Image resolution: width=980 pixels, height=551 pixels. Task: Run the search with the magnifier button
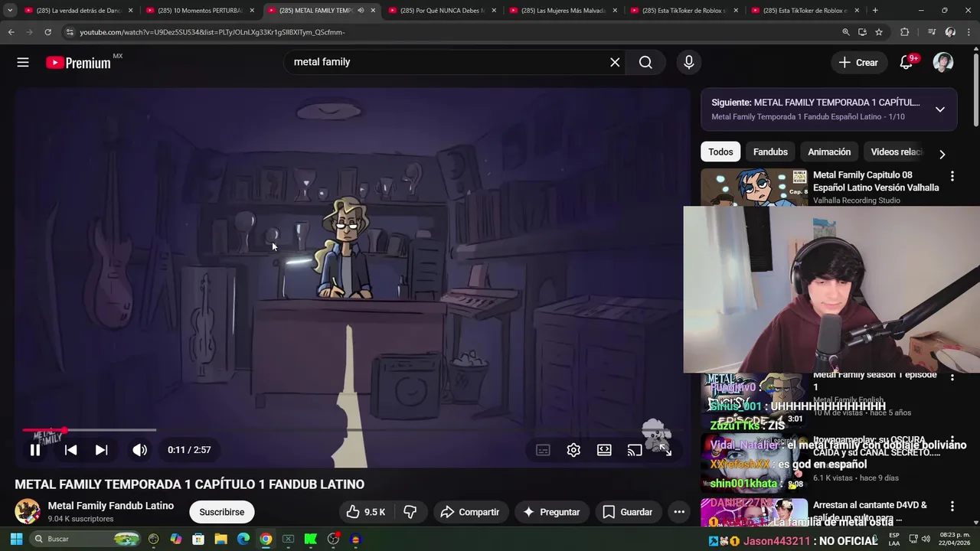tap(645, 63)
